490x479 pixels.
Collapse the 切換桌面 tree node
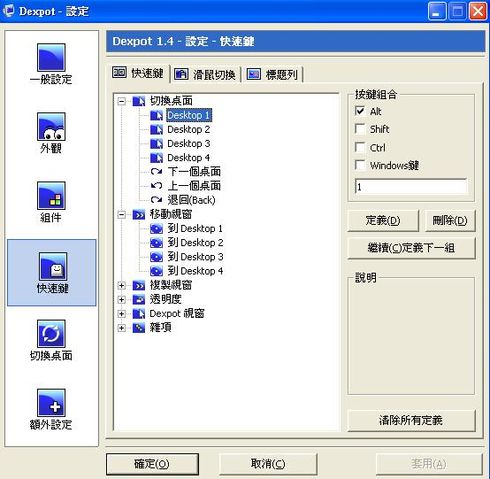coord(122,101)
